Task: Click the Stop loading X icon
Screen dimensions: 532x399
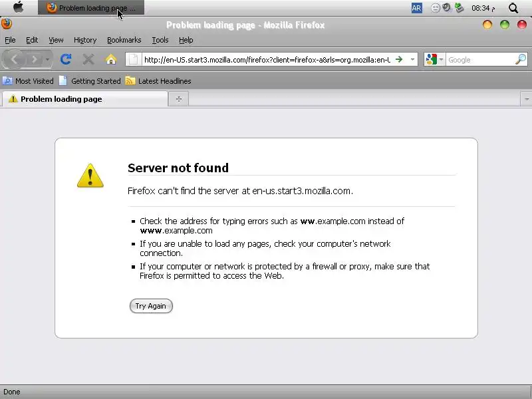Action: click(x=88, y=59)
